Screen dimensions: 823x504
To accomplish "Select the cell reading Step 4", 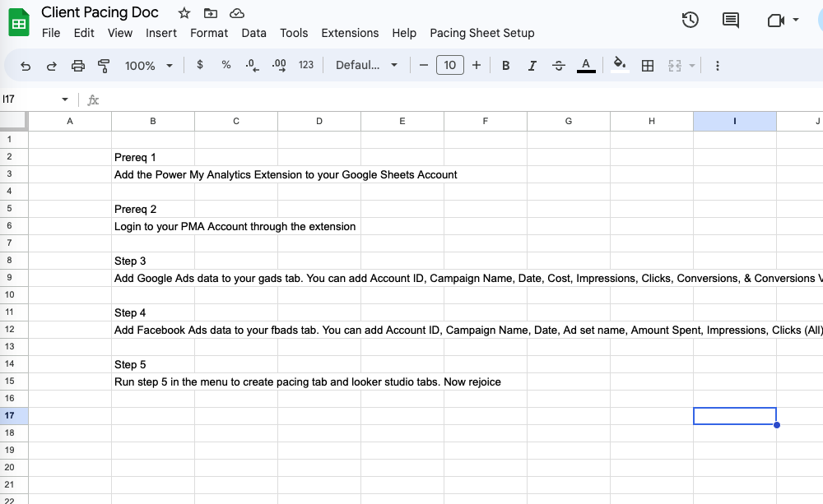I will 153,312.
